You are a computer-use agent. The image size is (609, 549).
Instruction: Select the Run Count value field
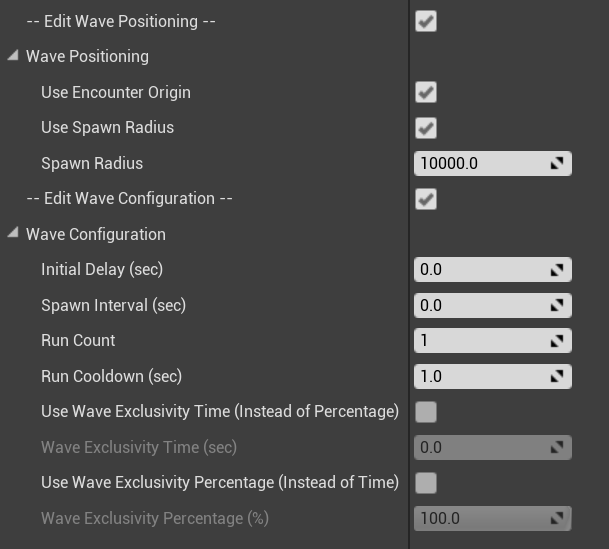click(492, 341)
